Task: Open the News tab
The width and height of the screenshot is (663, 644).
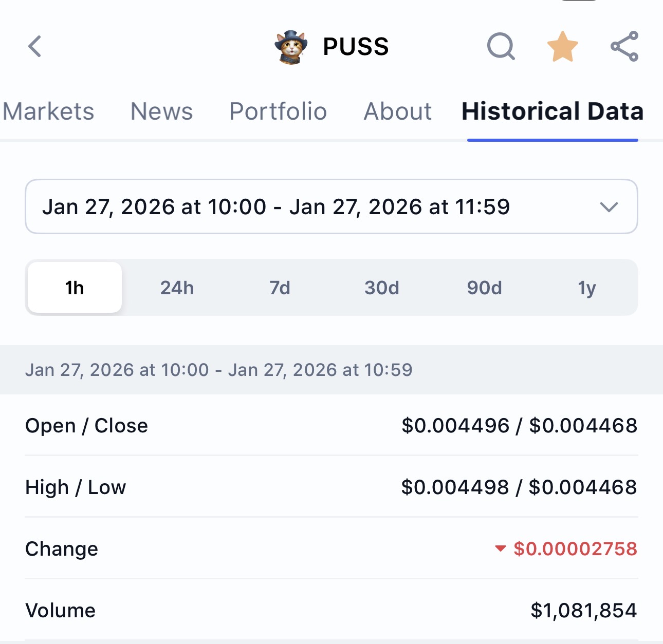Action: 161,111
